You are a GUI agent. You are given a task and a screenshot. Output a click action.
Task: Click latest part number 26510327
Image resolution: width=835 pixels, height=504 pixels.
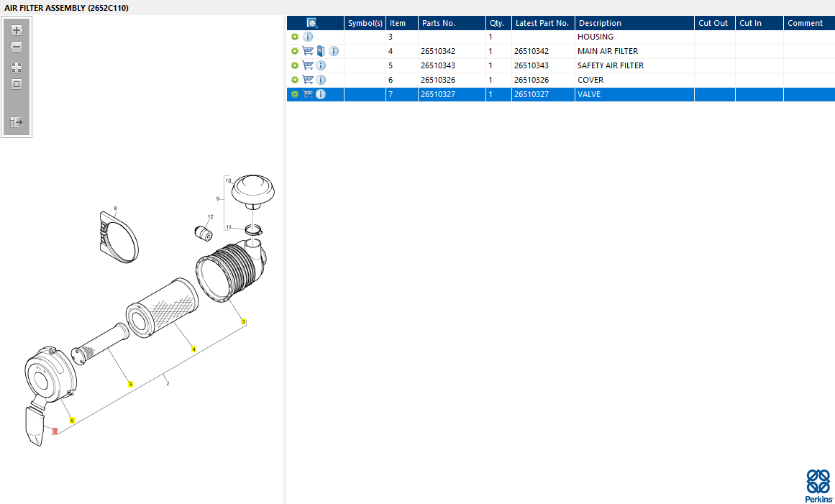(543, 94)
